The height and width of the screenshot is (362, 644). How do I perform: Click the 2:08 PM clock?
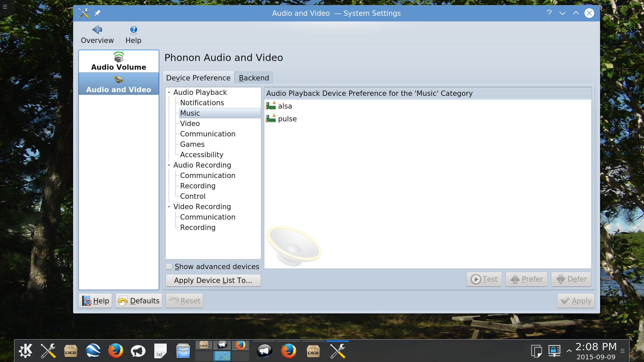pos(596,347)
